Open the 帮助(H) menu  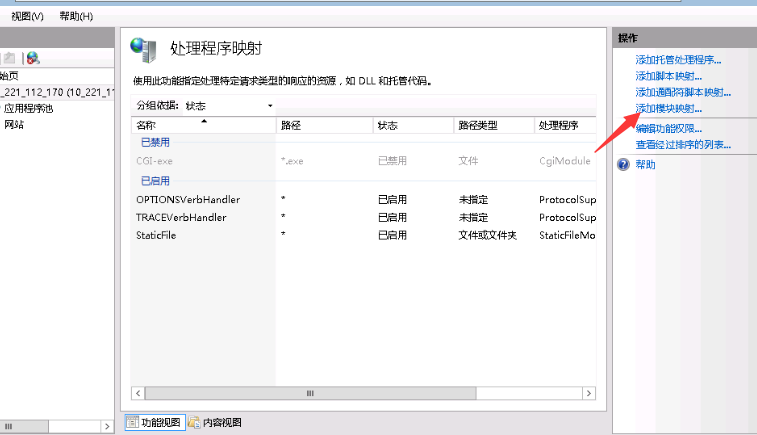pos(76,16)
